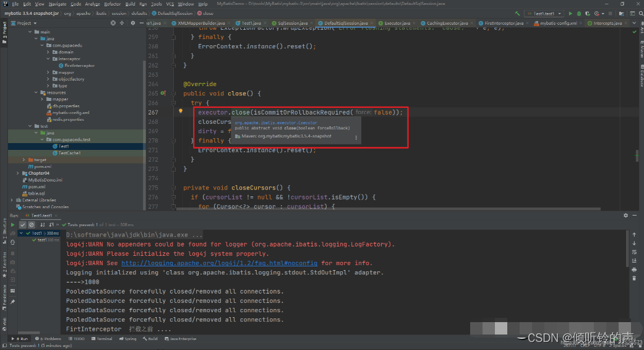Viewport: 644px width, 350px height.
Task: Open the Spring tool window button
Action: pyautogui.click(x=127, y=339)
